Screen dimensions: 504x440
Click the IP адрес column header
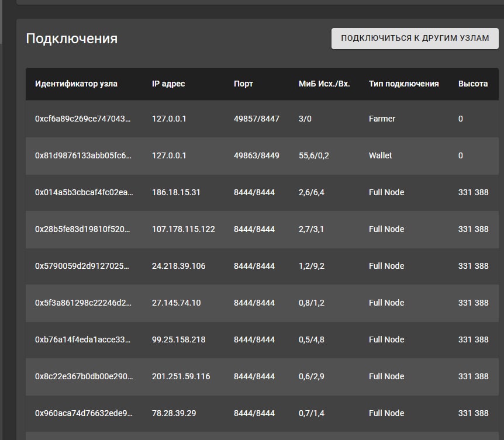click(168, 84)
